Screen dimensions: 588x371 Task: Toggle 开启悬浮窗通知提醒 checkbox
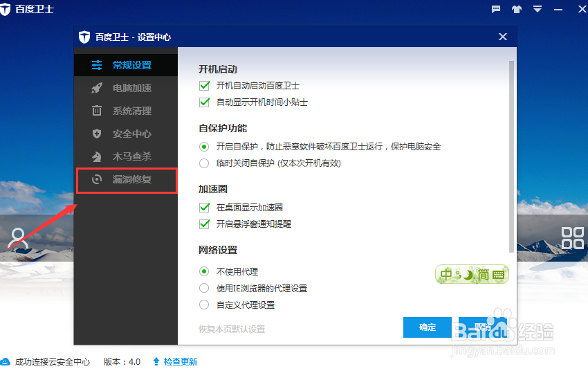click(204, 224)
